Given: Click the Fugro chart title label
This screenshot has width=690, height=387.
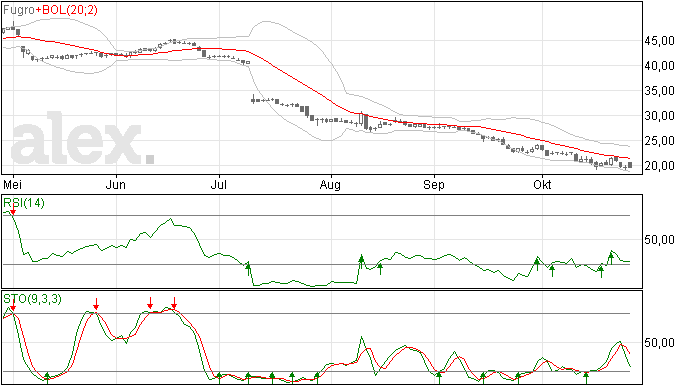Looking at the screenshot, I should pos(19,10).
